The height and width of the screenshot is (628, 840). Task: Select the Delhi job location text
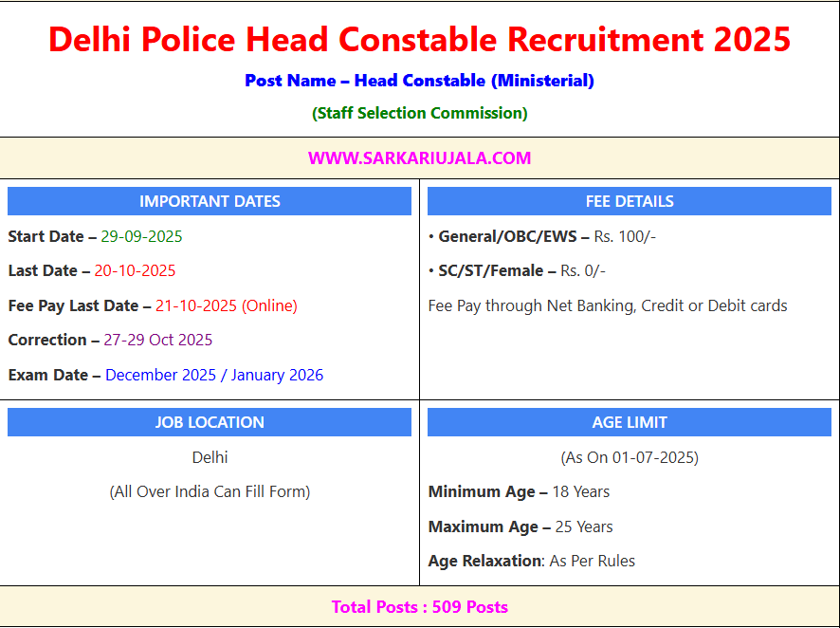210,457
